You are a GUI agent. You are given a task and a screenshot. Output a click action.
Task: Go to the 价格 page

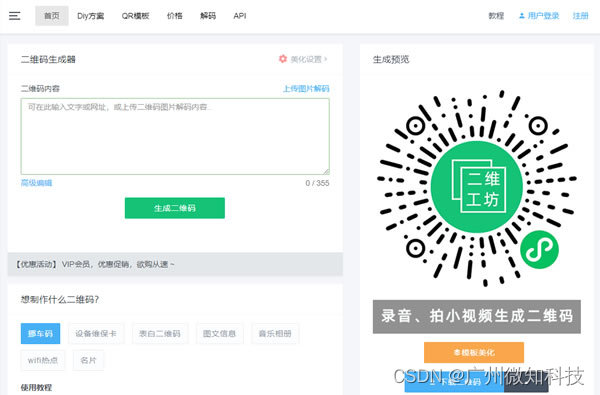coord(174,16)
